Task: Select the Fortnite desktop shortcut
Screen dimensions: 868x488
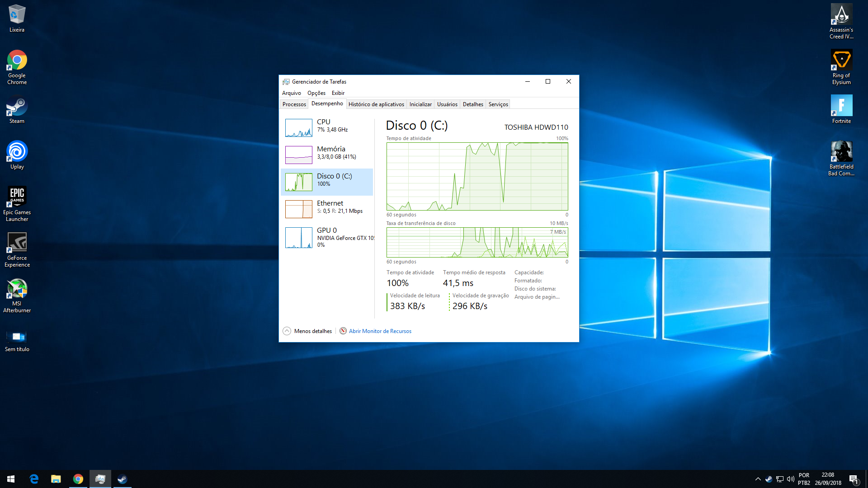Action: tap(841, 110)
